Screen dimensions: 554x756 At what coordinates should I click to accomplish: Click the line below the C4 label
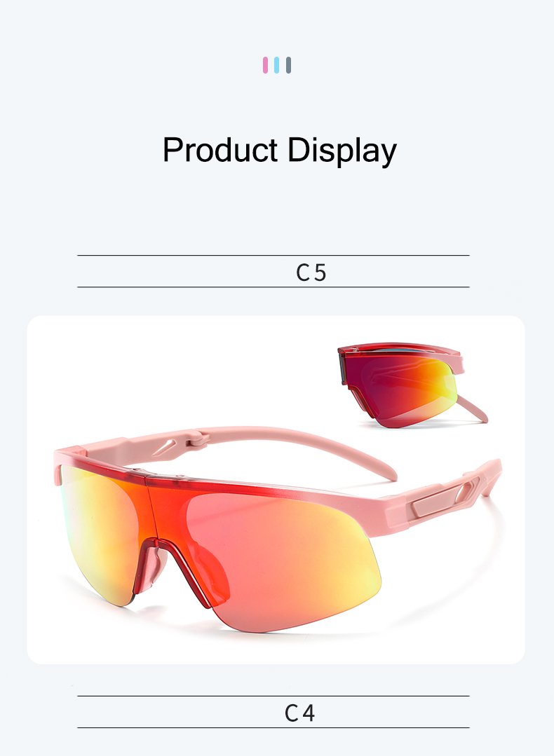pos(273,727)
